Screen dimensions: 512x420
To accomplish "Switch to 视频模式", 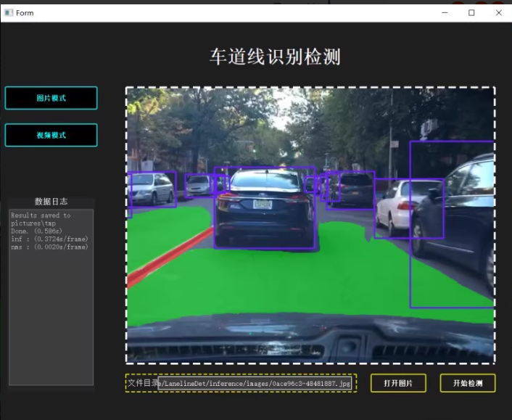I will click(x=51, y=135).
